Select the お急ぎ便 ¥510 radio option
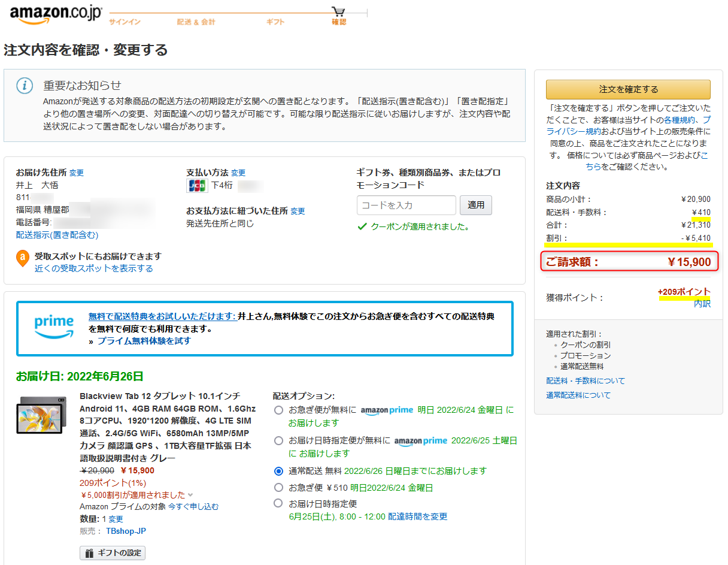The height and width of the screenshot is (565, 728). (x=278, y=488)
